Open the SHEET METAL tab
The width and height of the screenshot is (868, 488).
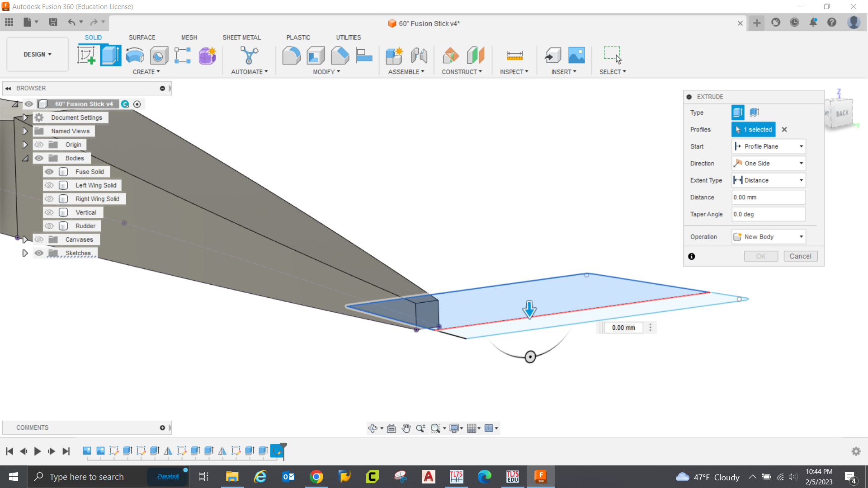(241, 38)
